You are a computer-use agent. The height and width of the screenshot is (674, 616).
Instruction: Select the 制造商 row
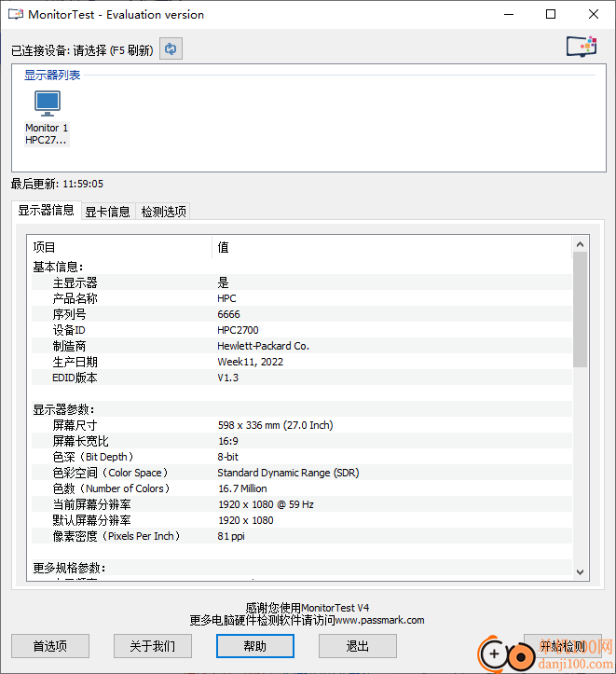pyautogui.click(x=302, y=346)
